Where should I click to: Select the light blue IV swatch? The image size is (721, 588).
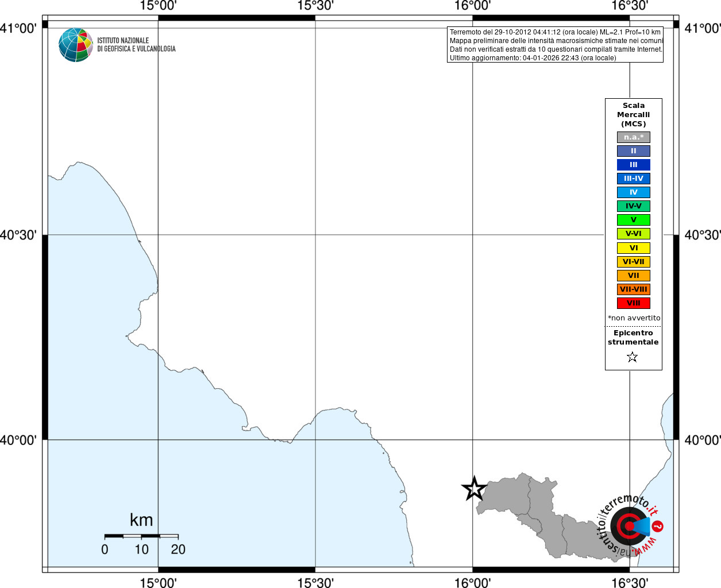click(634, 192)
